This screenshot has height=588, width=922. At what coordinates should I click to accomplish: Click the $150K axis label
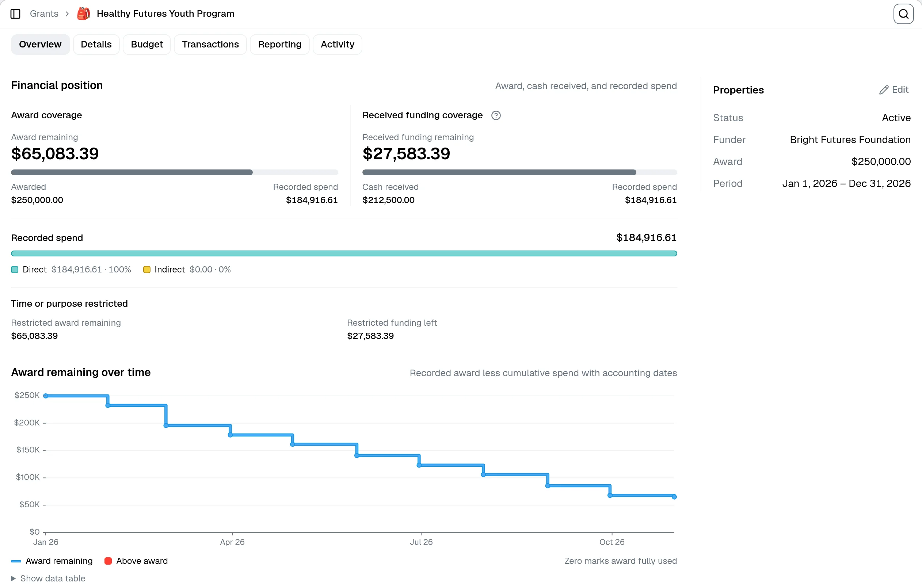28,450
